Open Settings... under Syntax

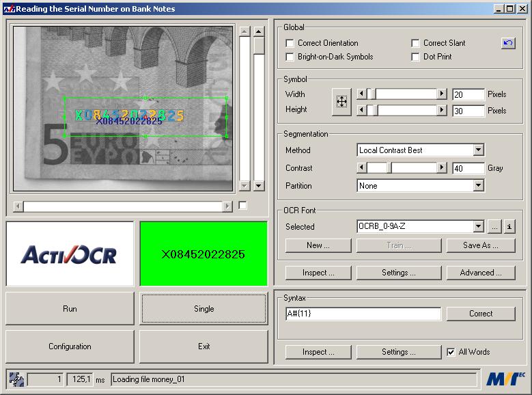coord(399,352)
